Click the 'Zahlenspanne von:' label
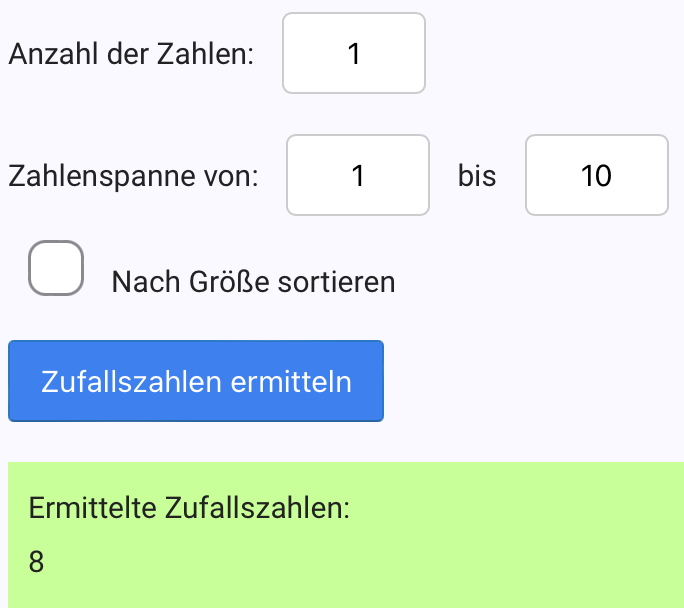684x608 pixels. pos(133,177)
